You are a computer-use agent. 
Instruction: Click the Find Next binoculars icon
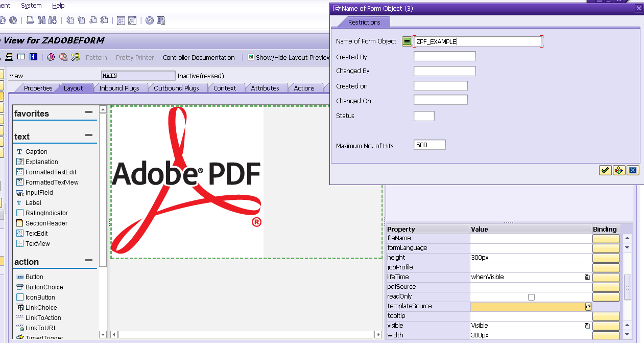pos(53,20)
